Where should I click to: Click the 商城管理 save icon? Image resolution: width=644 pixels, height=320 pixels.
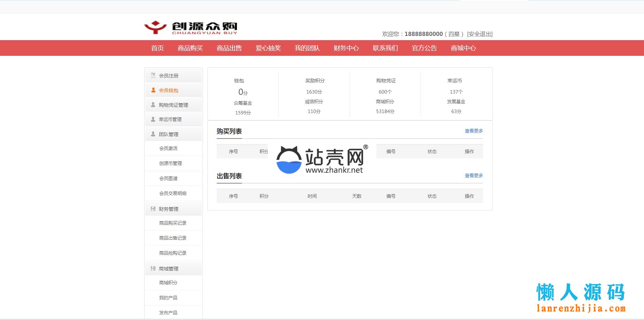click(x=153, y=268)
